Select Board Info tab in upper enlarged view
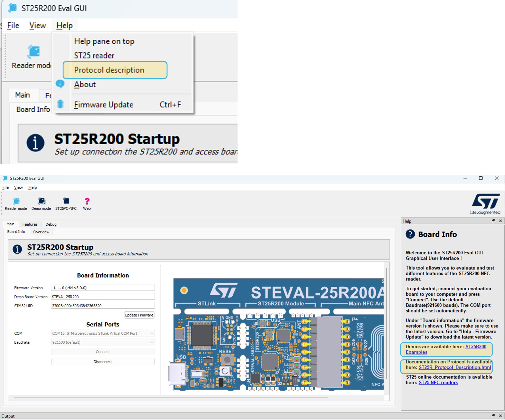Viewport: 505px width, 420px height. click(x=33, y=109)
